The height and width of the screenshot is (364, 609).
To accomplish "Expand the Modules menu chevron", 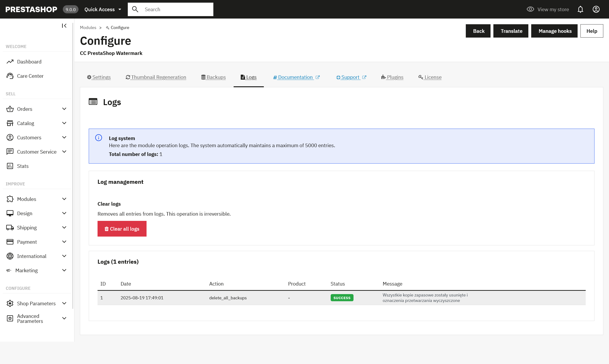I will 64,199.
